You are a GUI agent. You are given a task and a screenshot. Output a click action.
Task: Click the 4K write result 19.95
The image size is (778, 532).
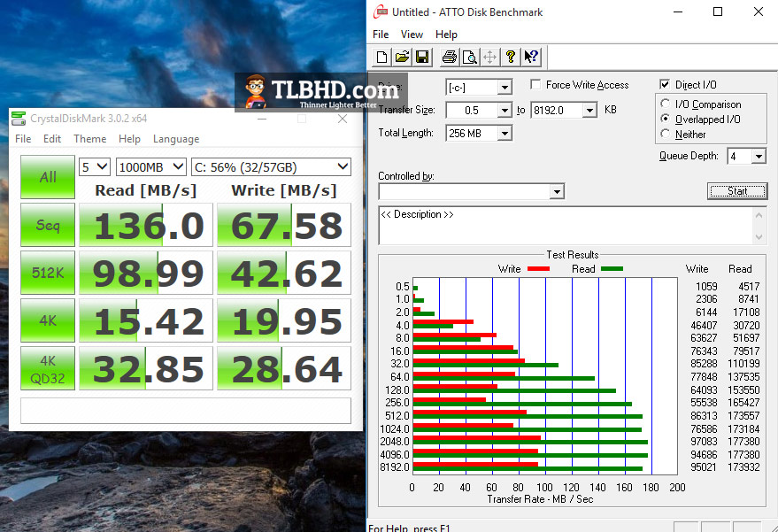click(284, 320)
